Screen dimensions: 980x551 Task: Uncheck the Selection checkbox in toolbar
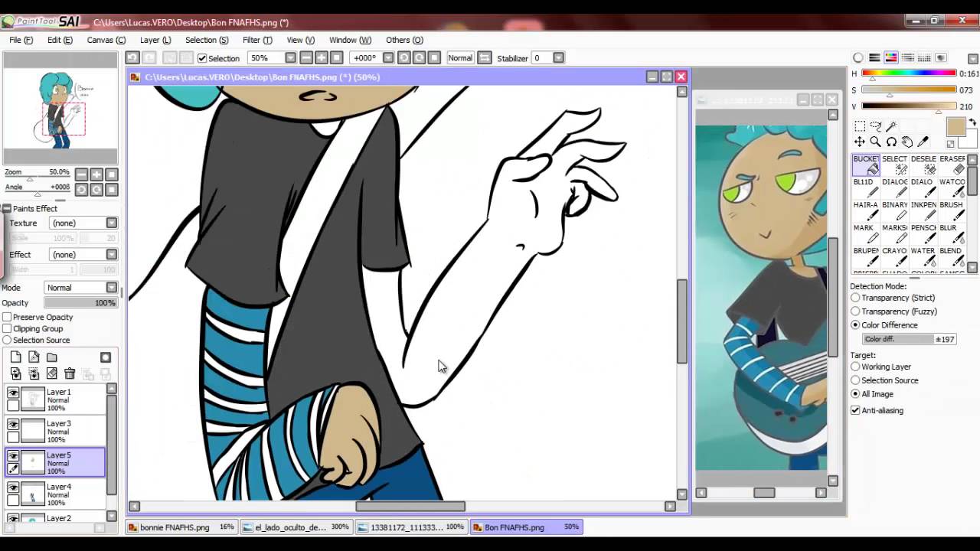[x=202, y=58]
